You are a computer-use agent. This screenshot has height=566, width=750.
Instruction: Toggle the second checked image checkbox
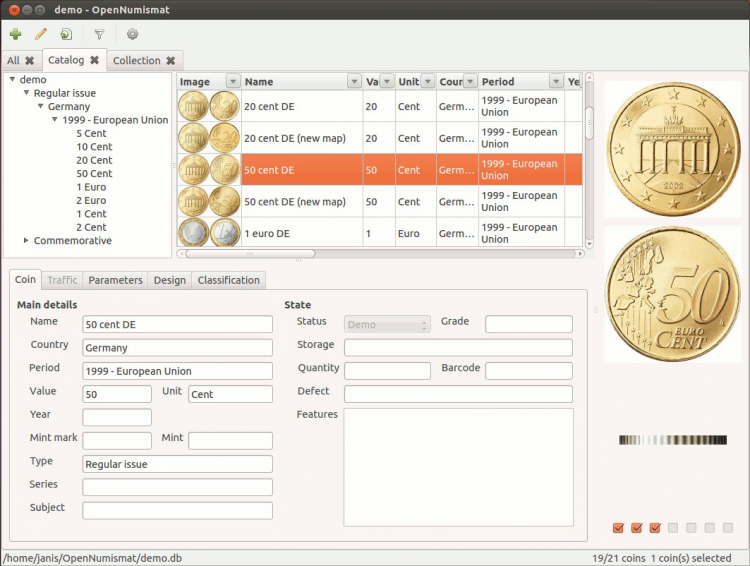[636, 528]
